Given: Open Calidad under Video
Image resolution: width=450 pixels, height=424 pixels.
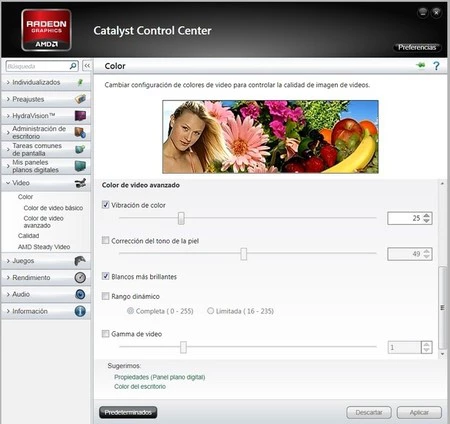Looking at the screenshot, I should 28,236.
